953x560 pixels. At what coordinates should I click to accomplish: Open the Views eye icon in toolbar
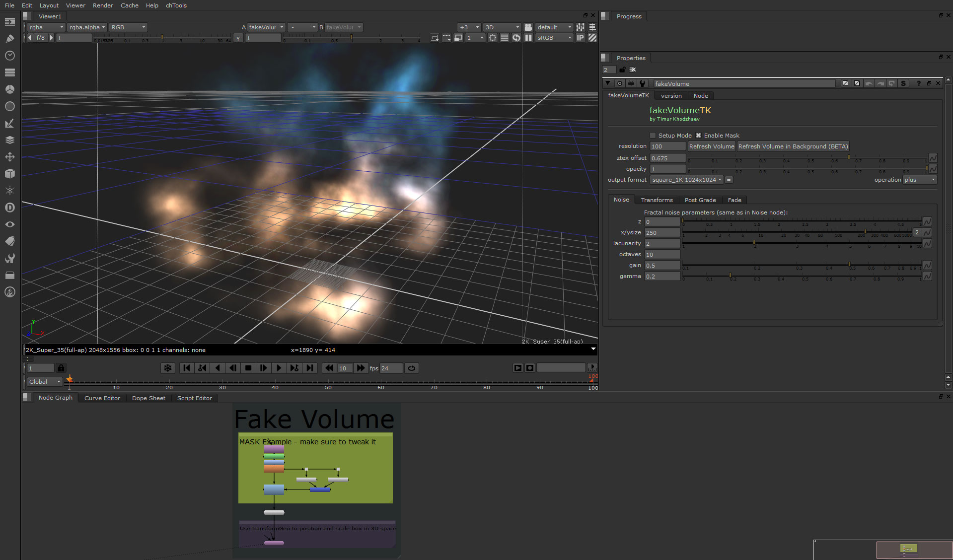[9, 224]
